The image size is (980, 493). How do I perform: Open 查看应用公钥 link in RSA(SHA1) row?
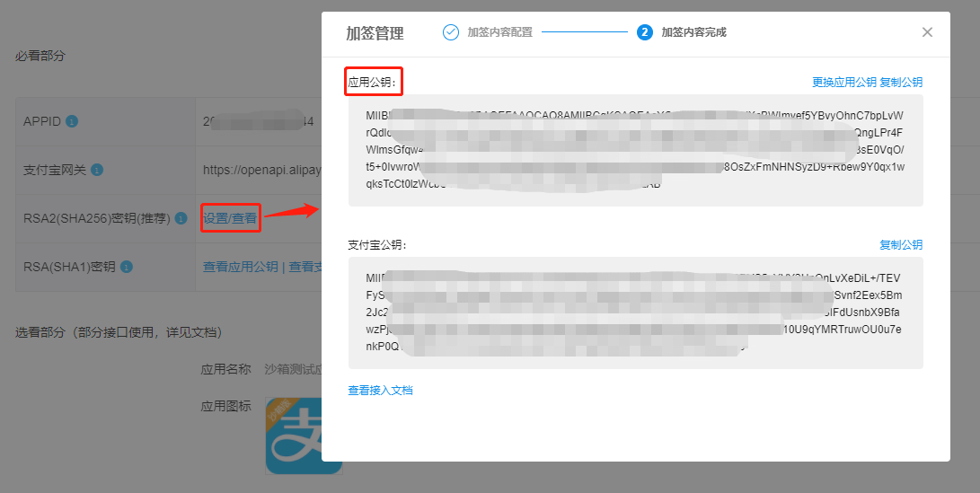tap(241, 267)
